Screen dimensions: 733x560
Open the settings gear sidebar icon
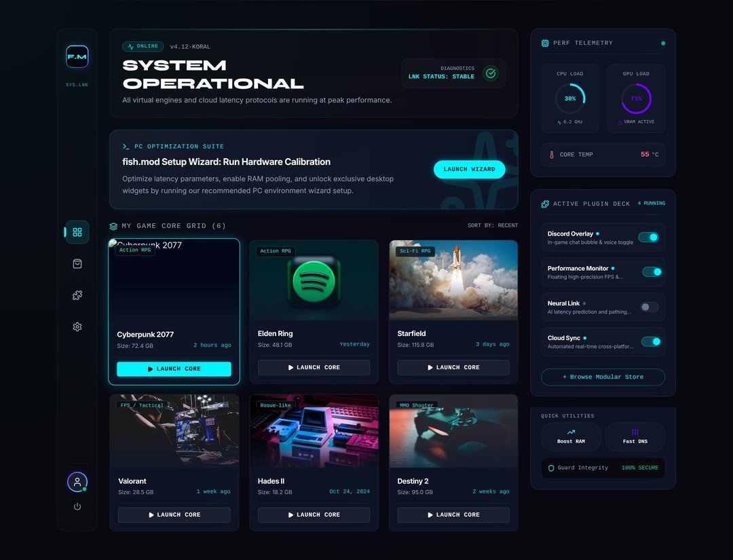pyautogui.click(x=77, y=326)
